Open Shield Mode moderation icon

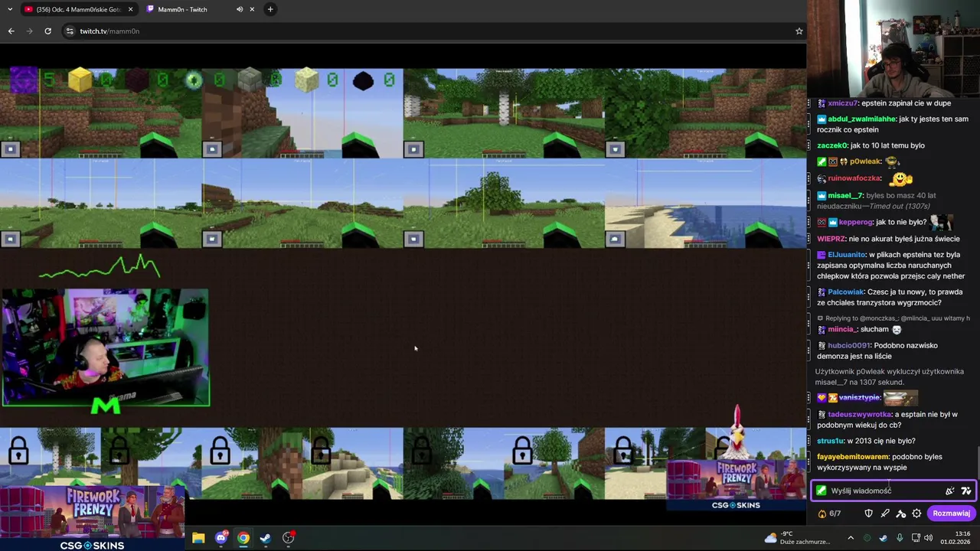[x=869, y=514]
